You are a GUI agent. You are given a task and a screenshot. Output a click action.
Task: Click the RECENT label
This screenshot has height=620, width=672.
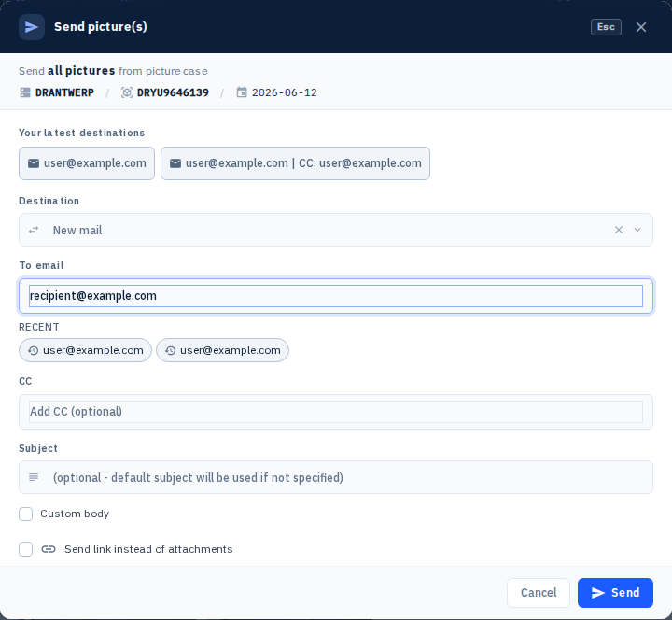tap(39, 327)
